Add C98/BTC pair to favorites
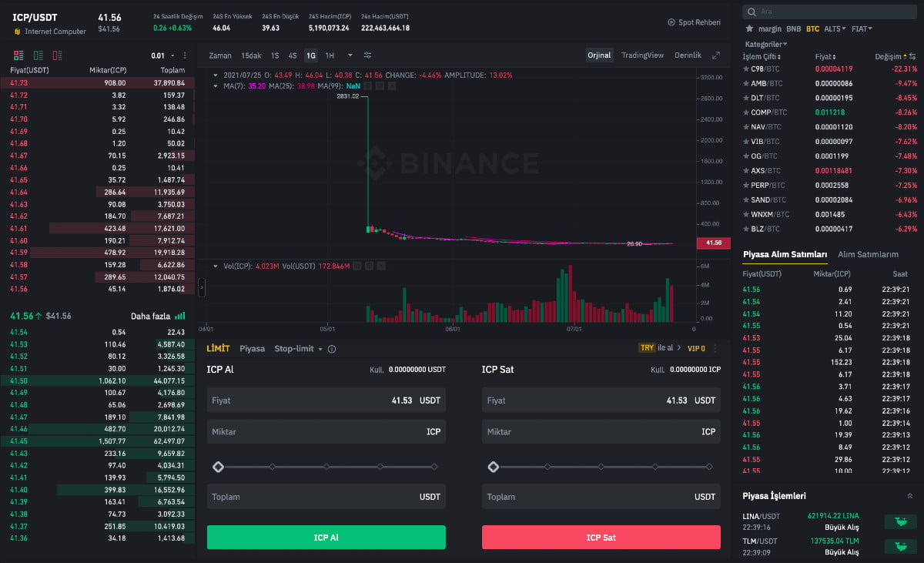 (745, 69)
